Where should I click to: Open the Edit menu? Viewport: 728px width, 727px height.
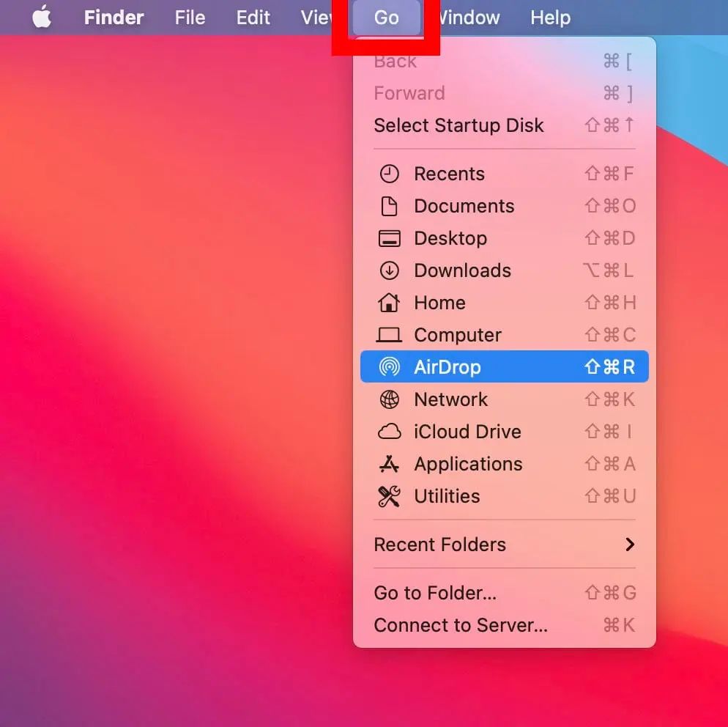coord(253,18)
